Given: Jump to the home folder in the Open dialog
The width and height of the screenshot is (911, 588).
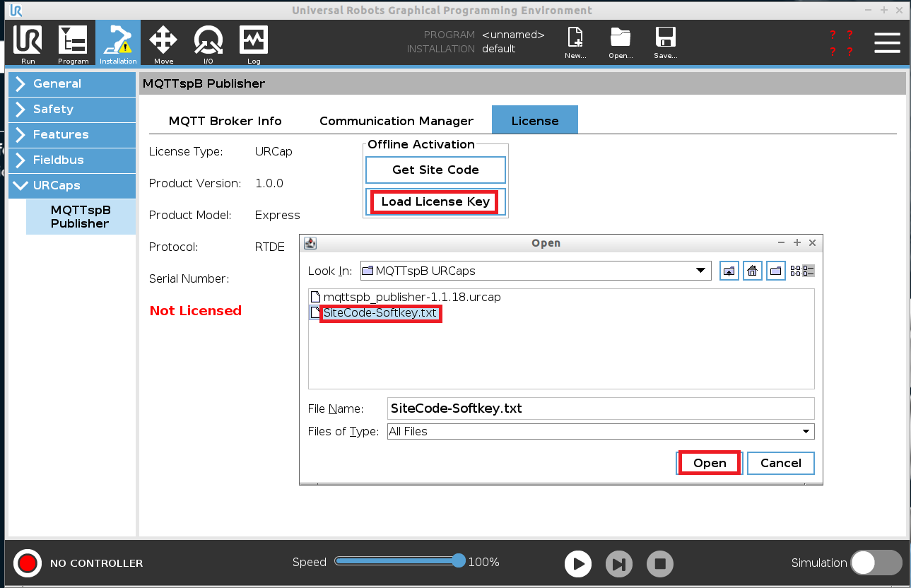Looking at the screenshot, I should (753, 271).
